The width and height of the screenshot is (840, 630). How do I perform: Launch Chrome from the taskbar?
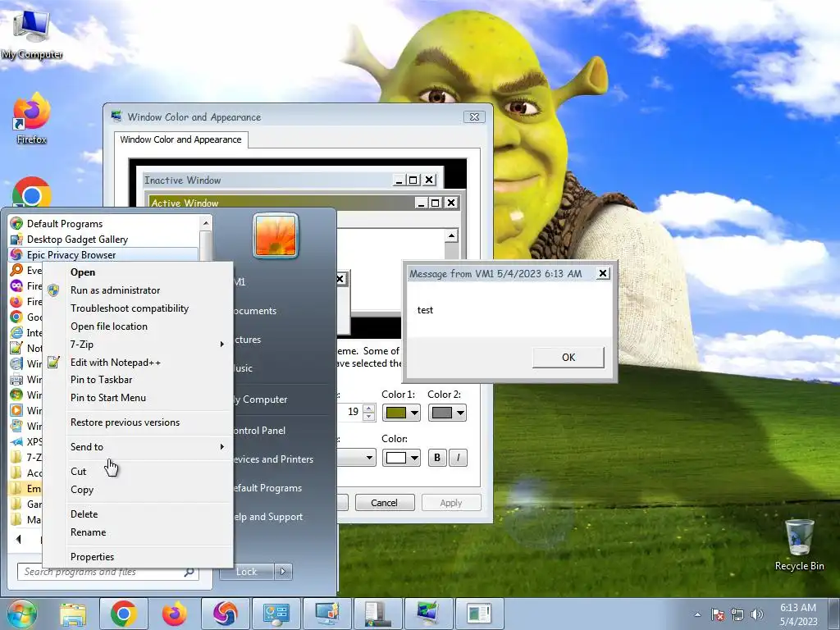tap(123, 614)
